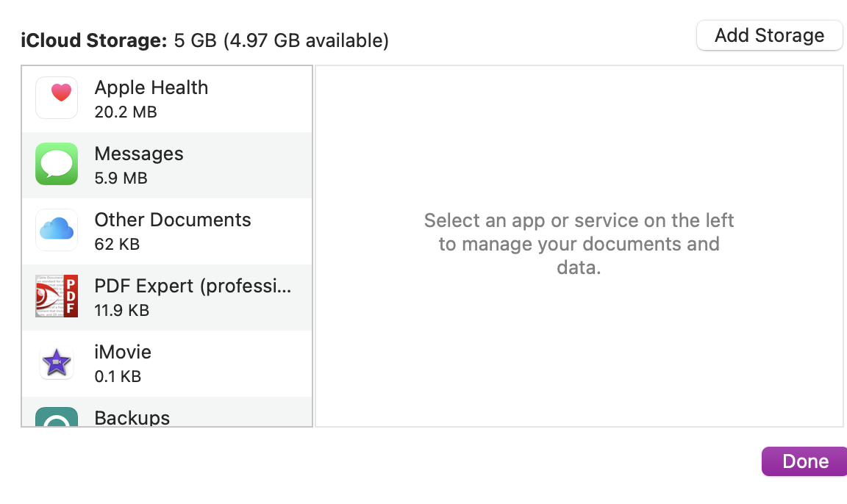Click the iCloud Other Documents icon

pos(57,230)
